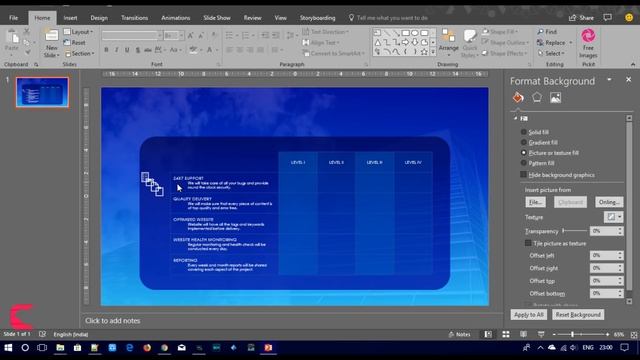Open Firefox from taskbar
The height and width of the screenshot is (360, 640).
pos(147,348)
